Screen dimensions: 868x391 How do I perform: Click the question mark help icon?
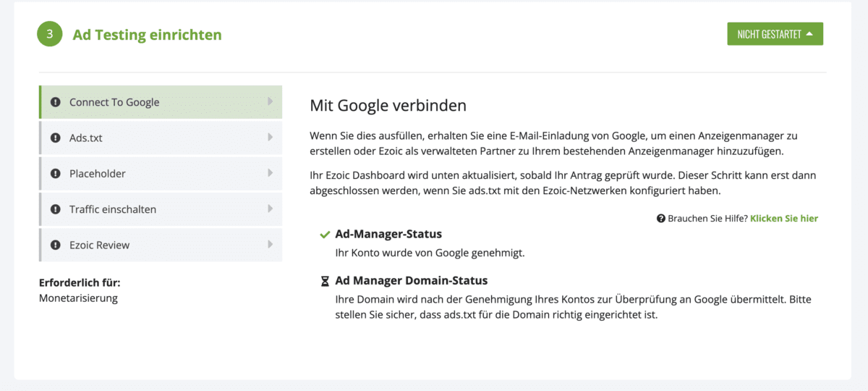(661, 218)
